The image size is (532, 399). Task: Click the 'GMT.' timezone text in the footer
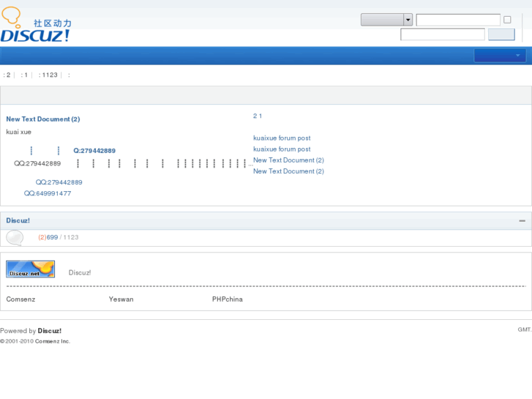(x=525, y=329)
